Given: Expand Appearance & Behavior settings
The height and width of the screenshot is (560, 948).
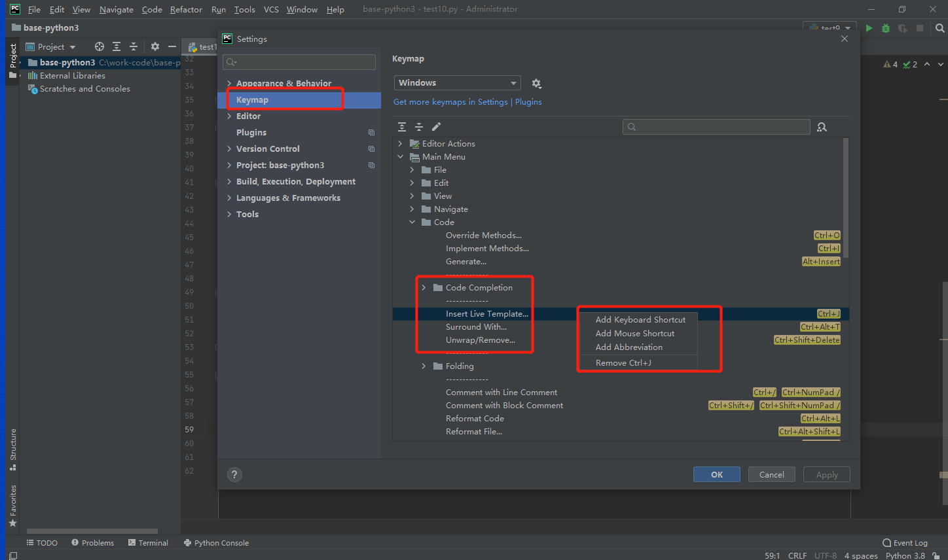Looking at the screenshot, I should [229, 83].
